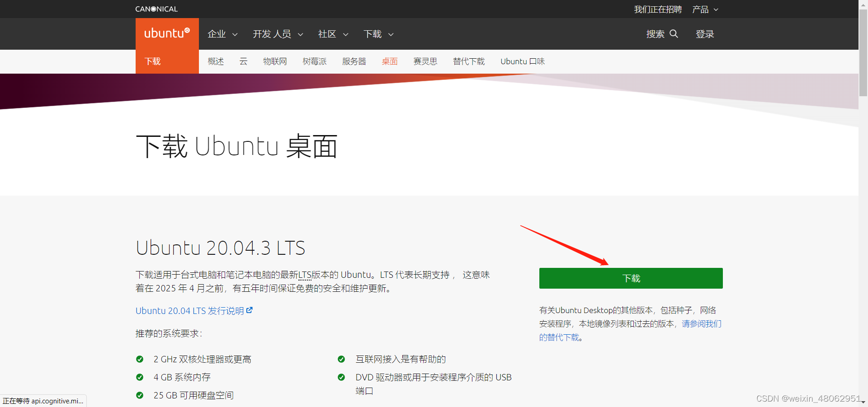Open the ubuntu logo home link

(167, 33)
